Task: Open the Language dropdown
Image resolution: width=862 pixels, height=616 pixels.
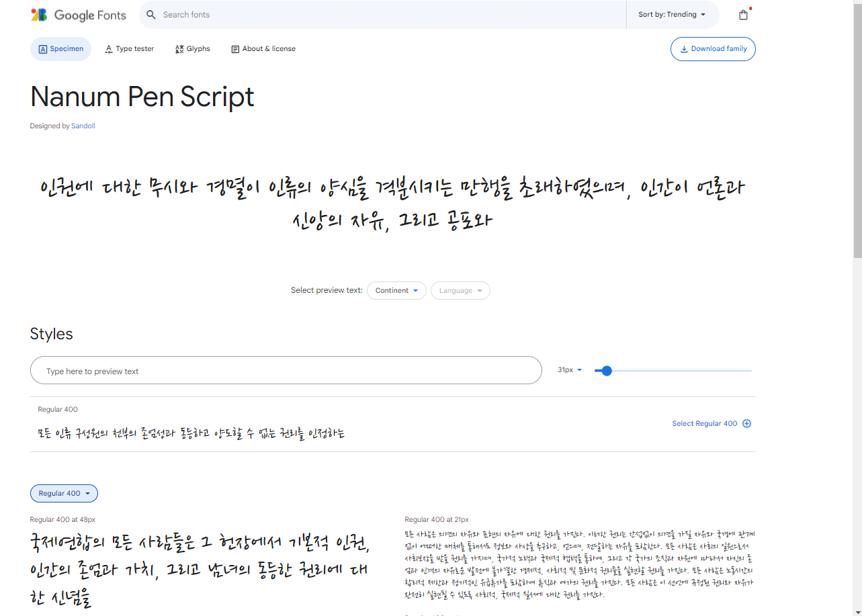Action: click(460, 291)
